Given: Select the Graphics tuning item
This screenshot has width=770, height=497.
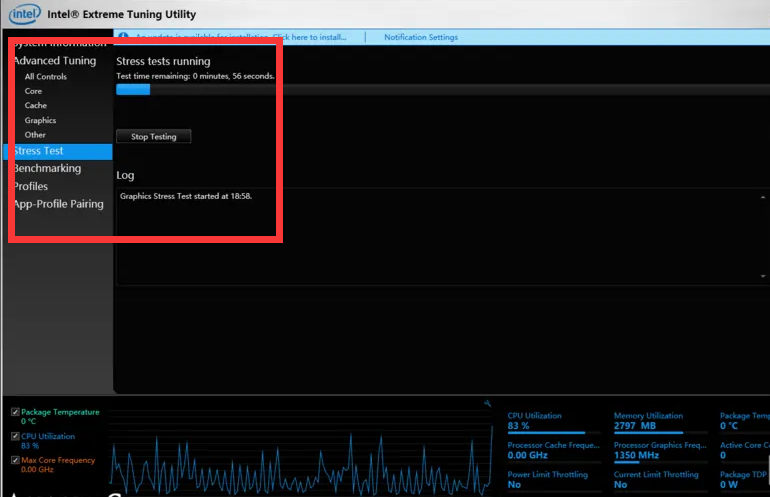Looking at the screenshot, I should pyautogui.click(x=40, y=120).
